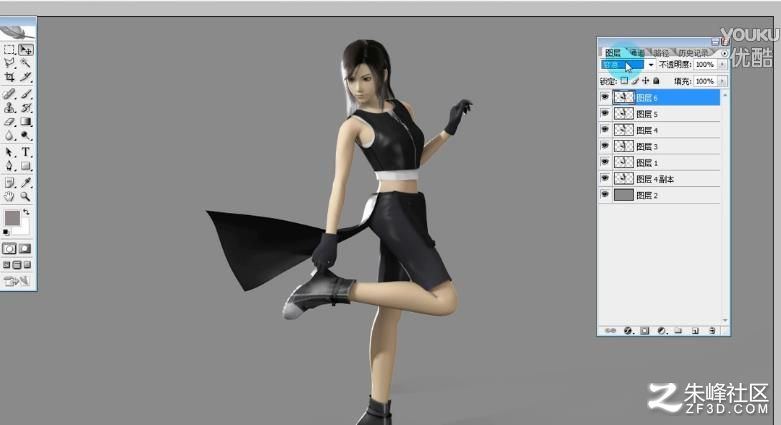
Task: Select the Path Selection tool
Action: [9, 152]
